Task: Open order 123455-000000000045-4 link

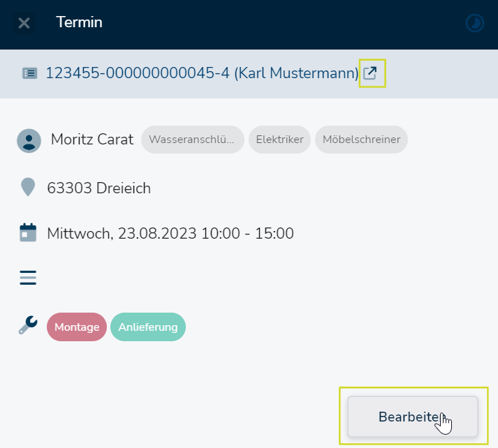Action: pos(202,73)
